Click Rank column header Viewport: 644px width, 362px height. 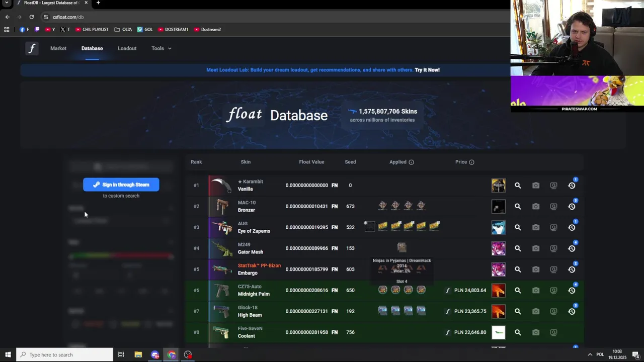click(196, 162)
